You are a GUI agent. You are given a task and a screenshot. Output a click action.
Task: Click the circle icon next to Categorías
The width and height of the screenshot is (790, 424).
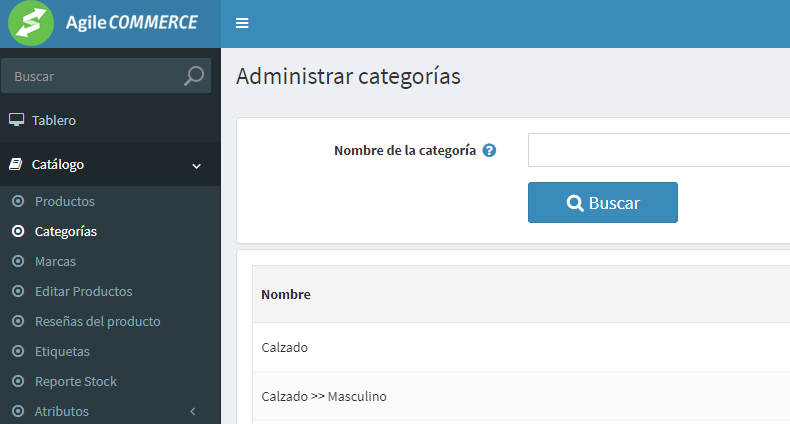18,231
